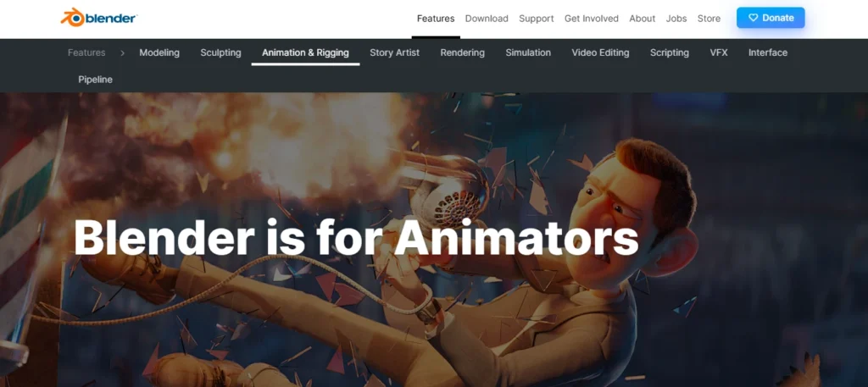Open the Simulation features tab
This screenshot has height=387, width=868.
pos(528,53)
